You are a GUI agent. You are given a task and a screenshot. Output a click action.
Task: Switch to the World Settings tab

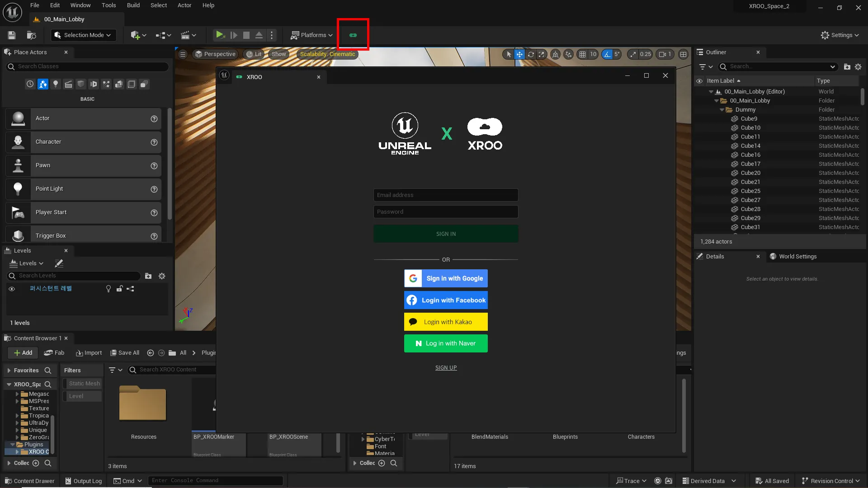797,257
